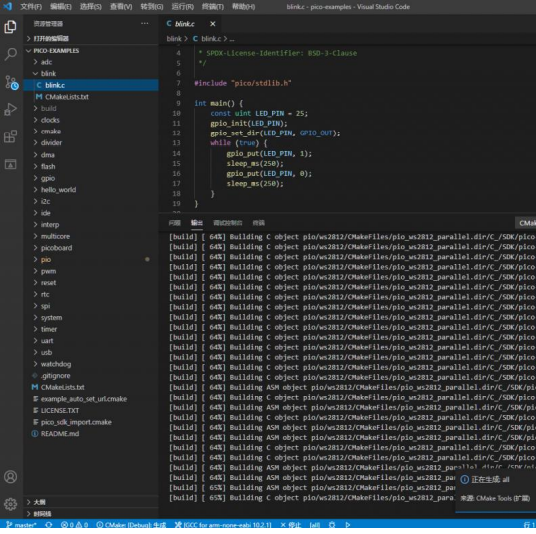Expand the watchdog folder
Viewport: 536px width, 534px height.
(91, 364)
